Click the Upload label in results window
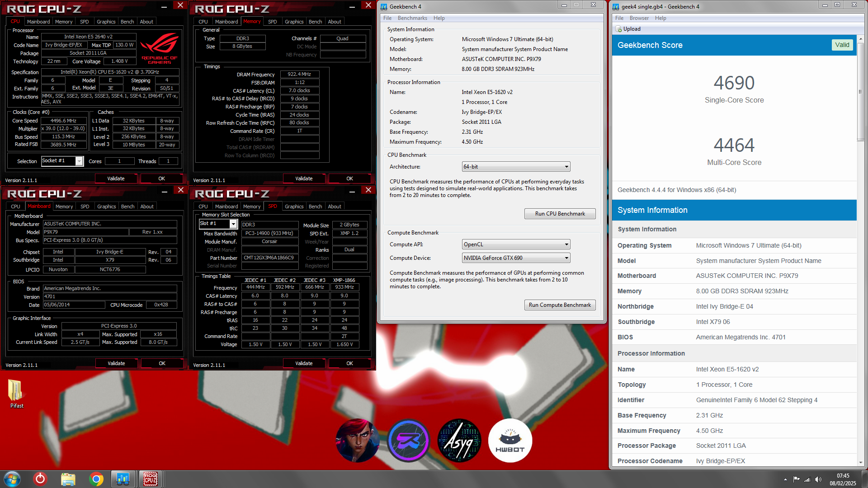This screenshot has width=868, height=488. point(632,29)
